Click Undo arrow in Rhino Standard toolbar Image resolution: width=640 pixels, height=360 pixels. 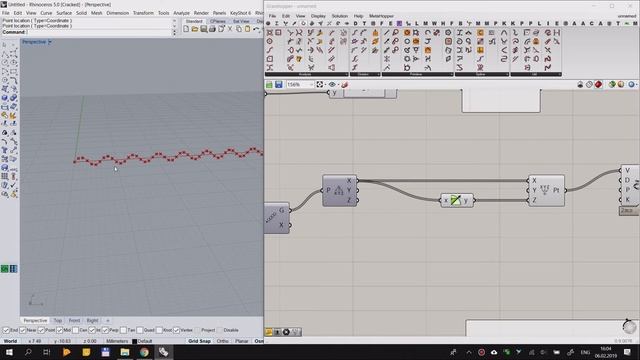click(256, 29)
